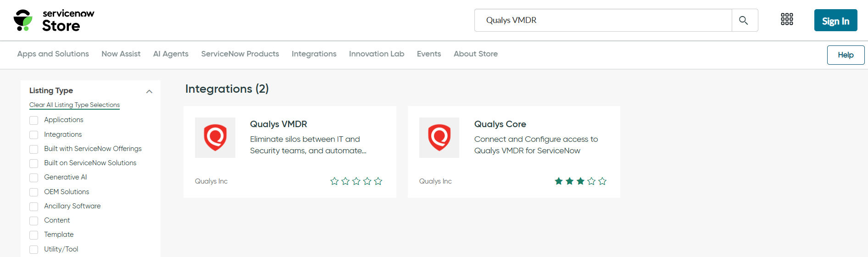Image resolution: width=868 pixels, height=257 pixels.
Task: Click the Help button
Action: [846, 55]
